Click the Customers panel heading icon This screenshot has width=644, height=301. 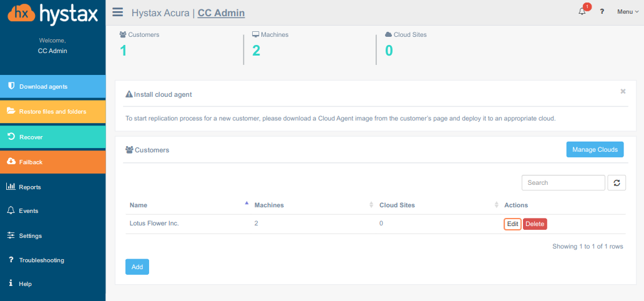point(129,150)
